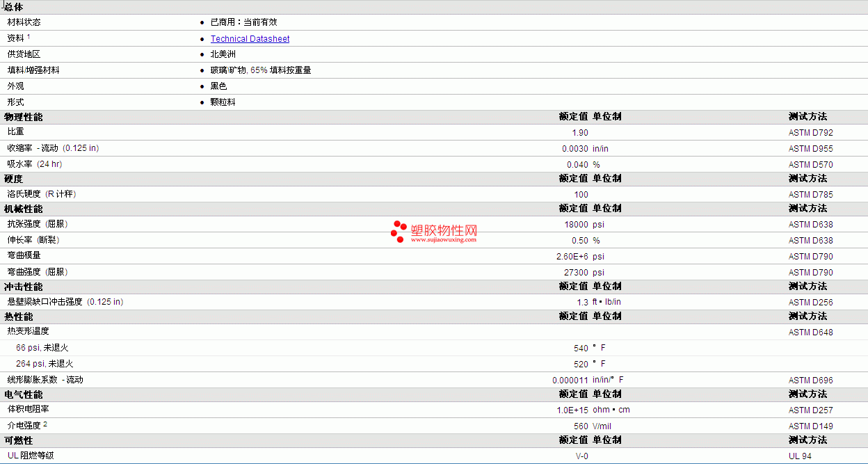Screen dimensions: 868x464
Task: Click the 物理性能 section header
Action: click(x=24, y=117)
